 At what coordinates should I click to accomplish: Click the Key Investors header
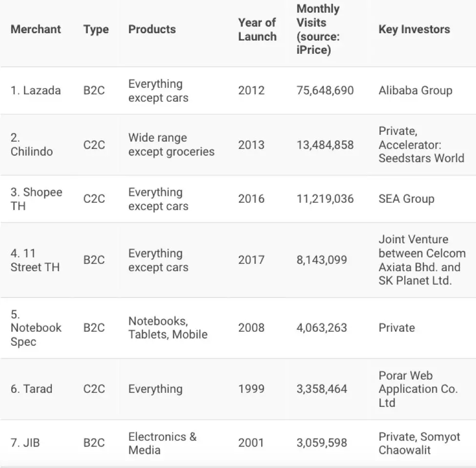coord(414,29)
